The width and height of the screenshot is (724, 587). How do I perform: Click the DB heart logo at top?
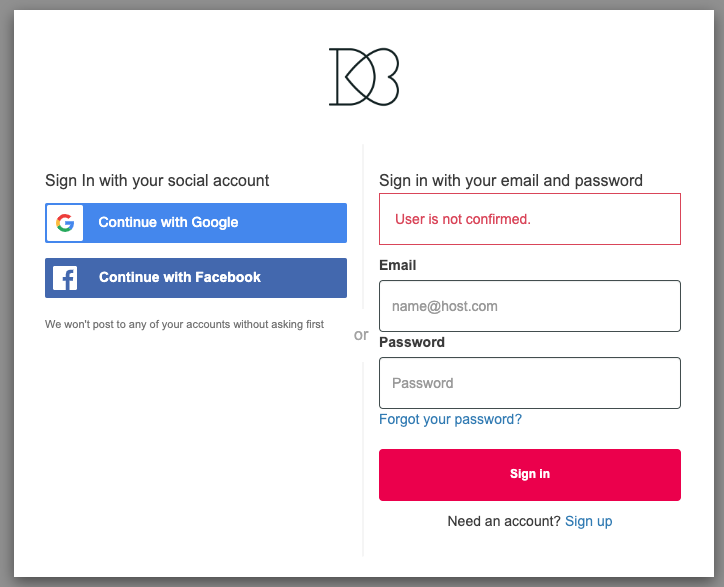(364, 76)
